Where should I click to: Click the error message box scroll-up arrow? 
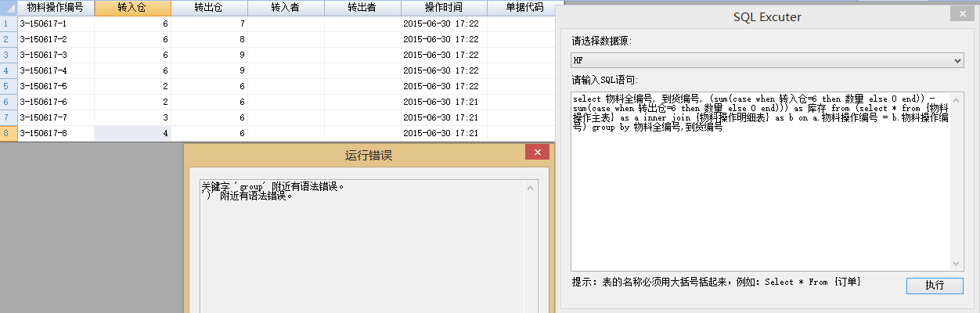531,188
